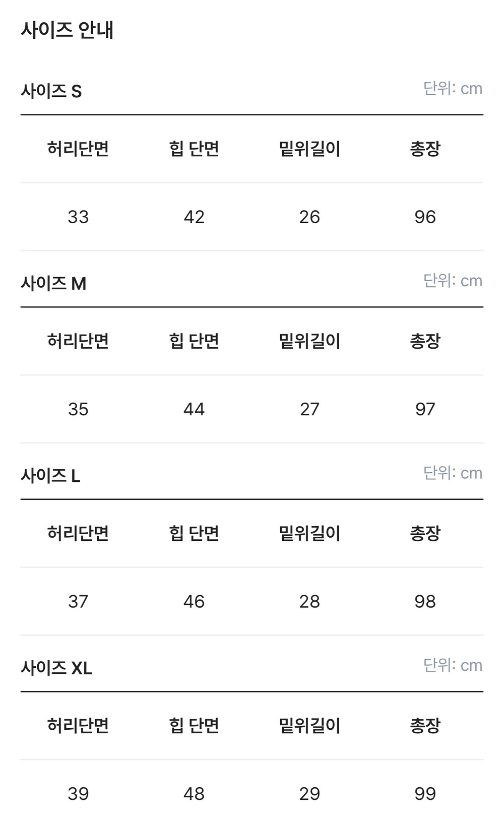
Task: Click hip value 42 in size S
Action: click(194, 217)
